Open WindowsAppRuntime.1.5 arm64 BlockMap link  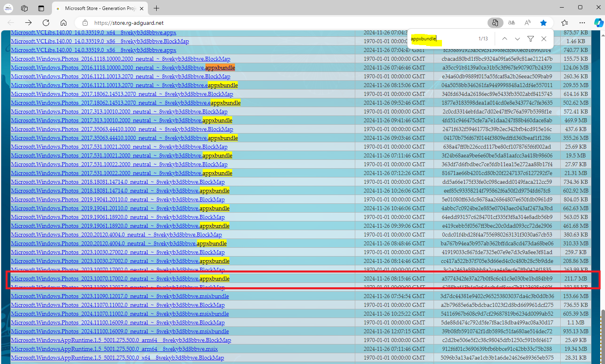coord(121,340)
